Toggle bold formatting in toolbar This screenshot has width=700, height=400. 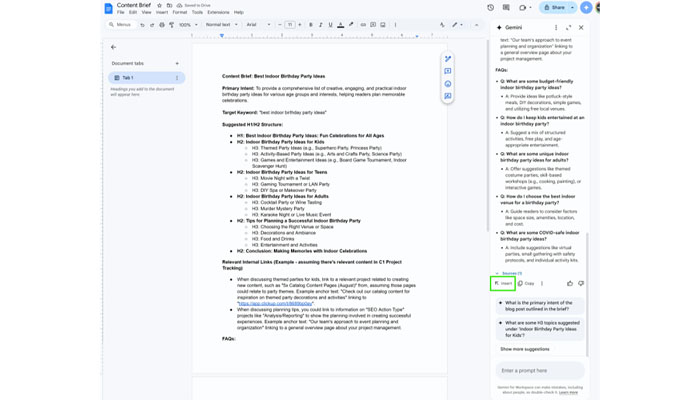(x=310, y=25)
